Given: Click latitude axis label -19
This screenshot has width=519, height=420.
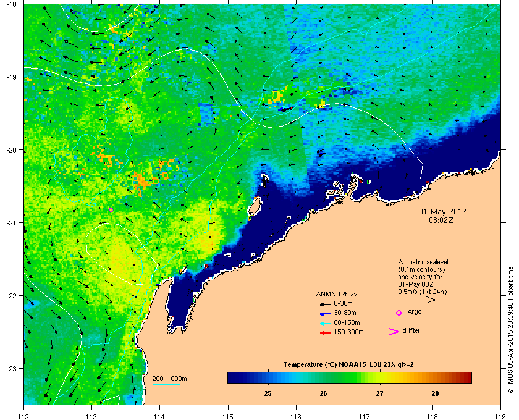Looking at the screenshot, I should (11, 77).
